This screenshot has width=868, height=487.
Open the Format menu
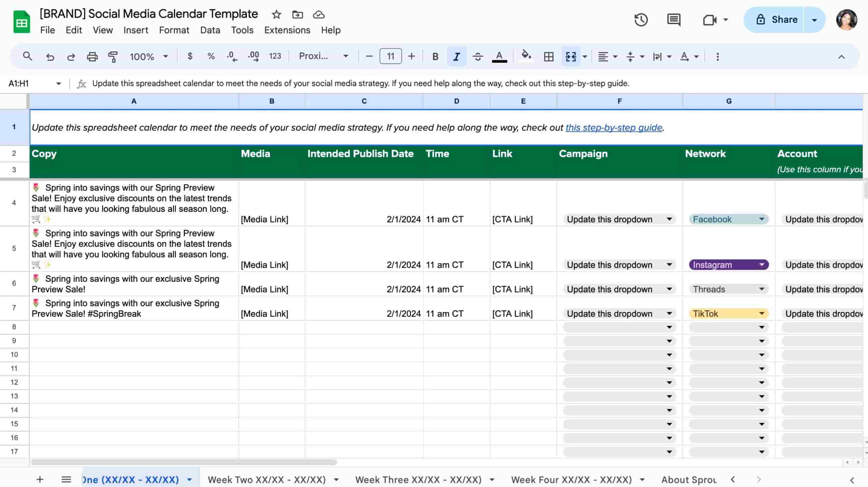coord(174,30)
